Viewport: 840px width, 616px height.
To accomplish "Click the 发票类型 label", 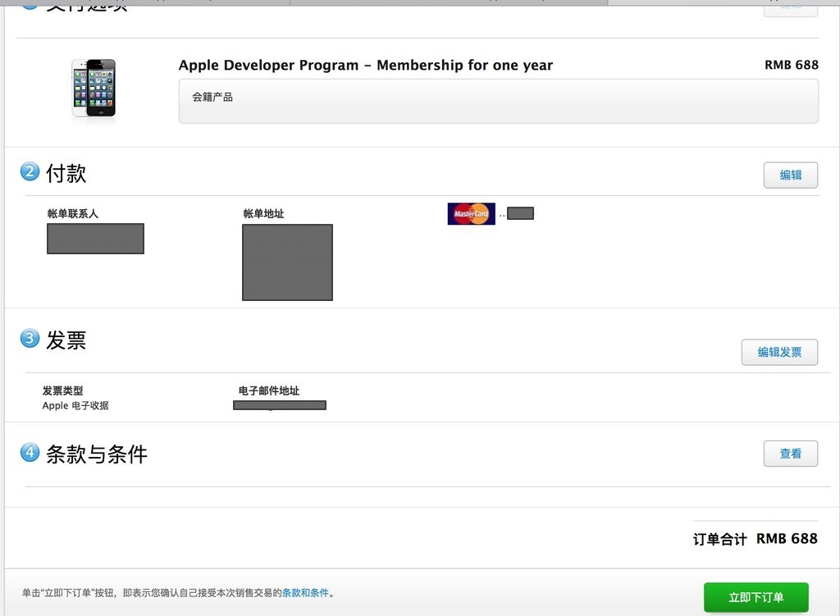I will pos(62,390).
